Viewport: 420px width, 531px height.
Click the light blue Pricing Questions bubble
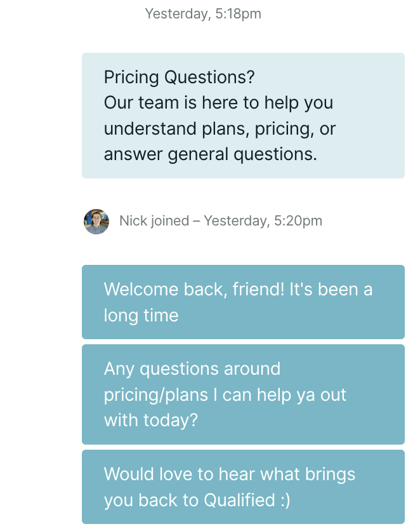click(x=243, y=116)
